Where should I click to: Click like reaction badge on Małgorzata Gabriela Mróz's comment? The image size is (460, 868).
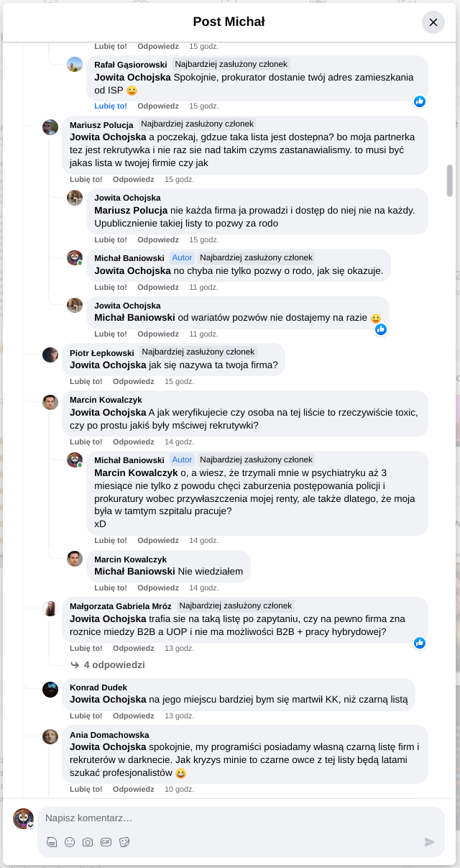pos(420,643)
